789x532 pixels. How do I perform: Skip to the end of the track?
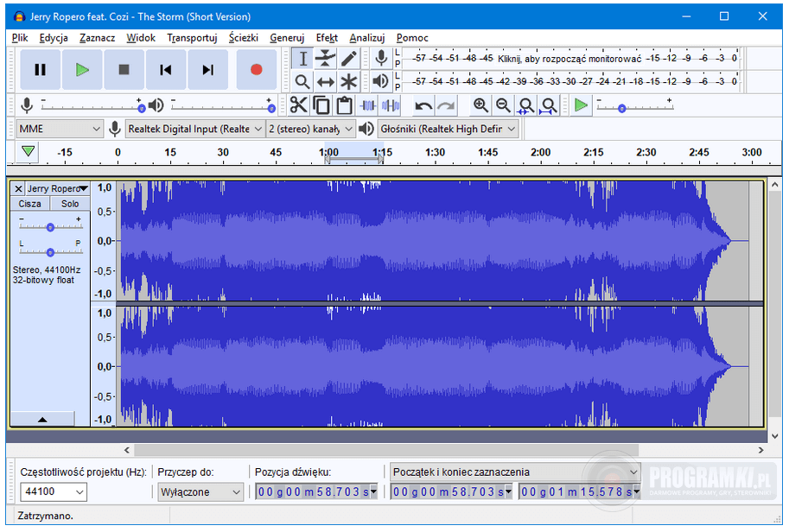(x=207, y=69)
